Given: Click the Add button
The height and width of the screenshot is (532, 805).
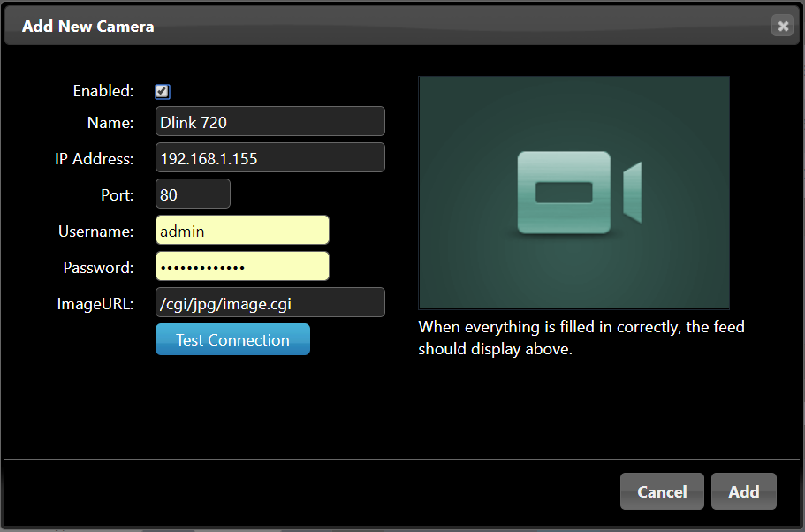Looking at the screenshot, I should [x=743, y=491].
